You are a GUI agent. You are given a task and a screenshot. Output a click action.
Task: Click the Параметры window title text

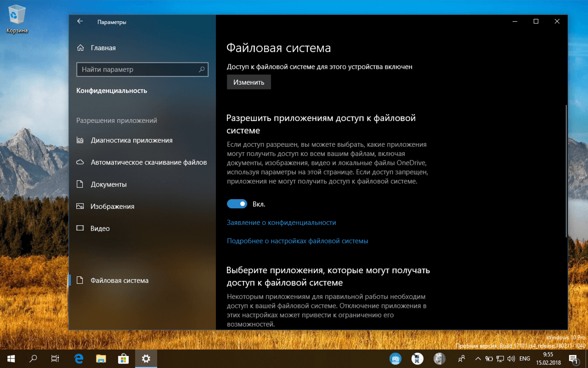click(x=112, y=22)
